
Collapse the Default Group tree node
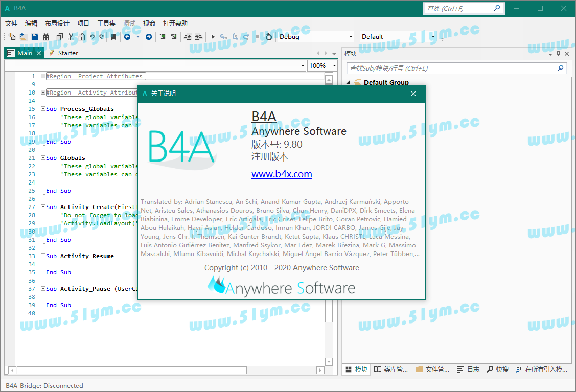pos(348,82)
